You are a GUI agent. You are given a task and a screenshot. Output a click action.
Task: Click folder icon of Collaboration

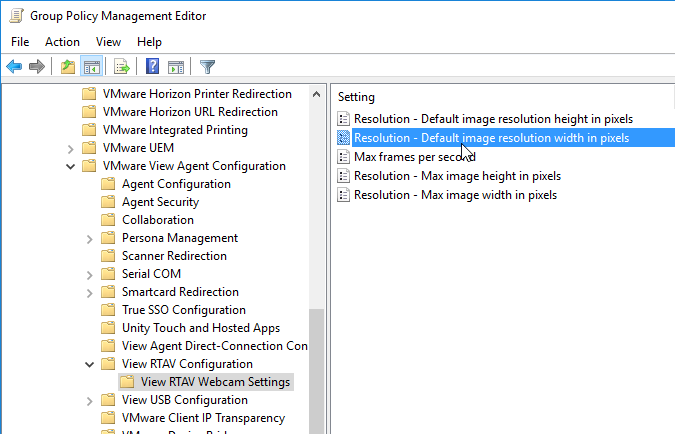108,220
